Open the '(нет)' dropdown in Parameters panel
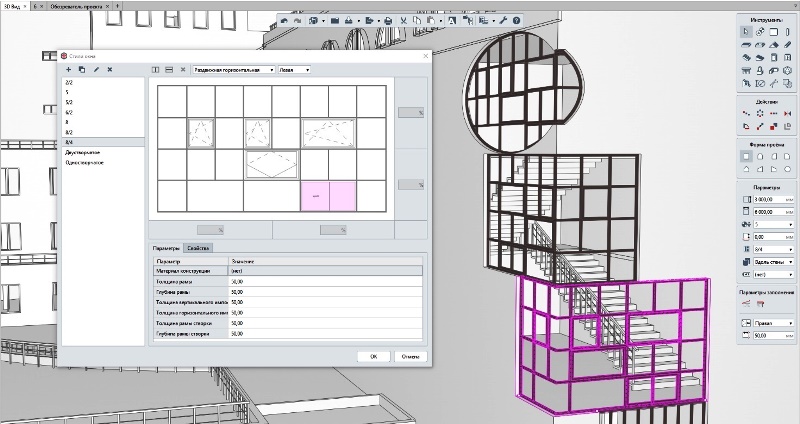800x424 pixels. pos(773,275)
